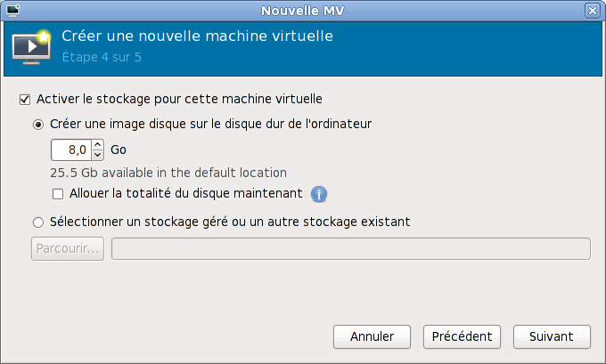
Task: Close the Nouvelle MV dialog window
Action: [592, 11]
